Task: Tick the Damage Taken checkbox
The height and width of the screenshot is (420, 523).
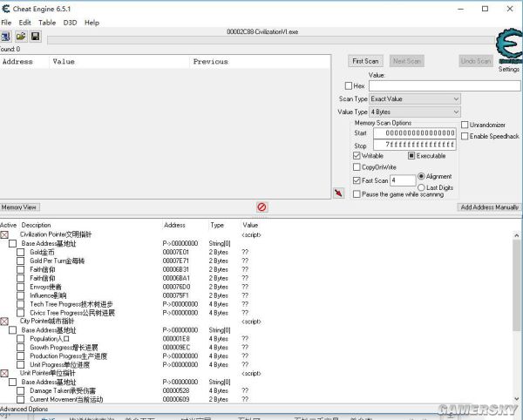Action: [21, 390]
